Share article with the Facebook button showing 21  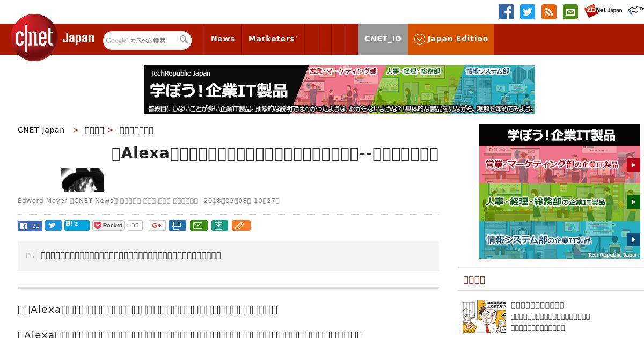point(30,225)
